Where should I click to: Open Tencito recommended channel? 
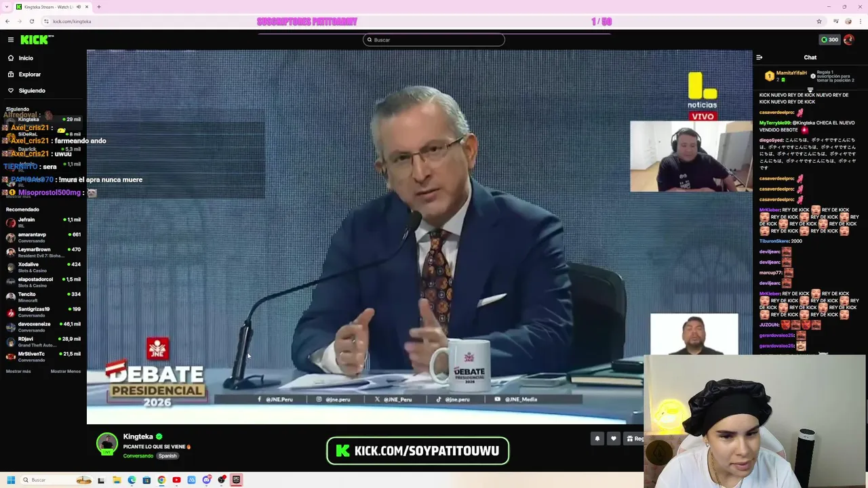[43, 297]
